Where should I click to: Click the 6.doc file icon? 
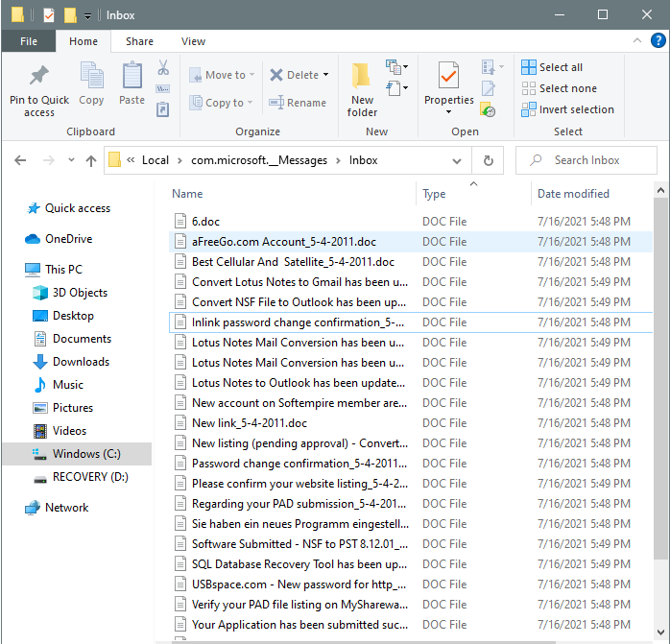(180, 222)
